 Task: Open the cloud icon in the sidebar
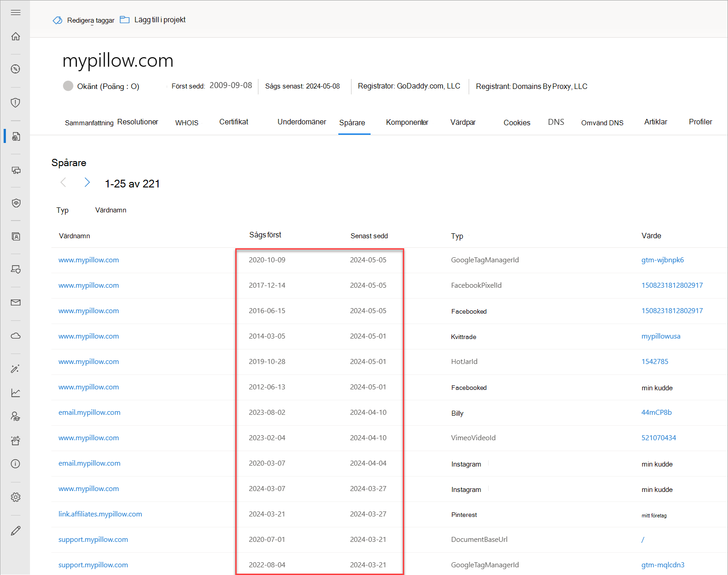(x=15, y=336)
